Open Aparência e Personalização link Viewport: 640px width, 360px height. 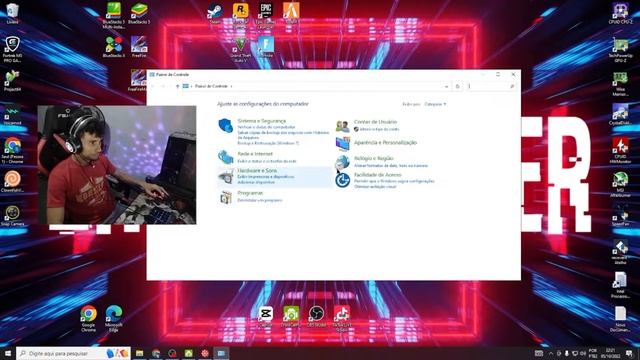point(385,142)
